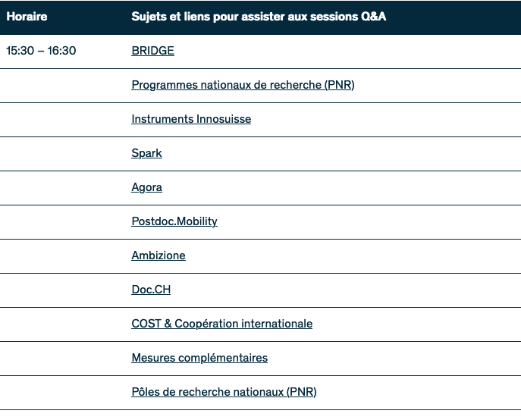Image resolution: width=521 pixels, height=420 pixels.
Task: Click the empty Horaire cell beside Instruments Innosuisse
Action: pos(62,119)
